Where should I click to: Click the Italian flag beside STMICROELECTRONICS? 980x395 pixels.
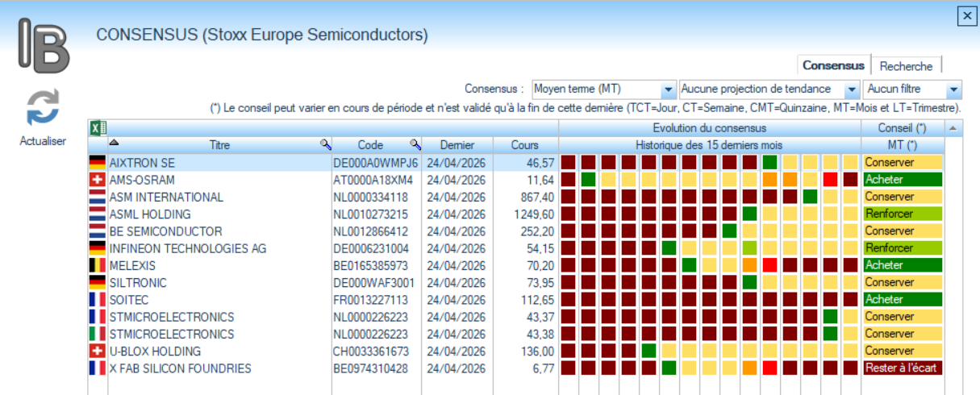coord(98,334)
